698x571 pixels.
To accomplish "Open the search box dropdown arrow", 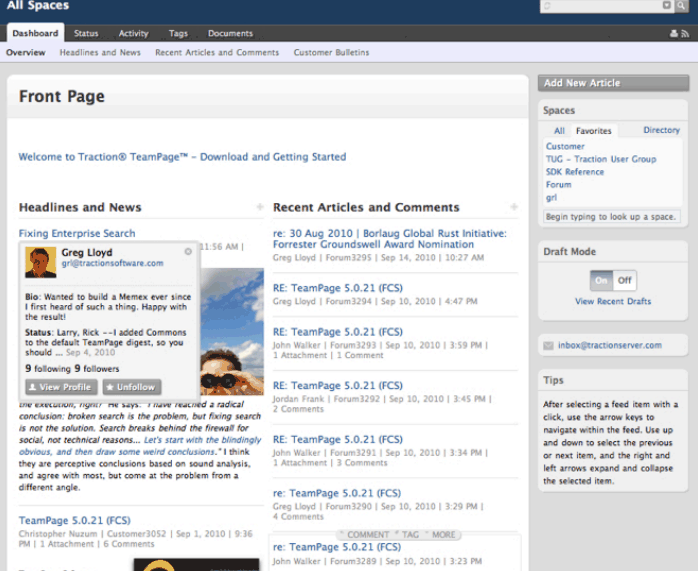I will pos(666,5).
